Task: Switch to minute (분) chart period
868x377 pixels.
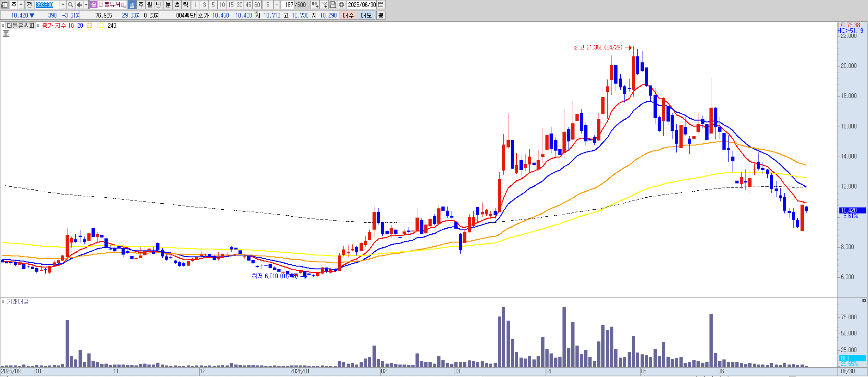Action: click(168, 5)
